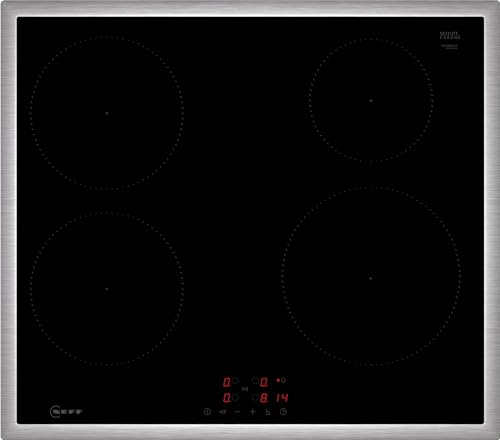500x440 pixels.
Task: Select the front-right cooking zone circle selector
Action: 255,397
